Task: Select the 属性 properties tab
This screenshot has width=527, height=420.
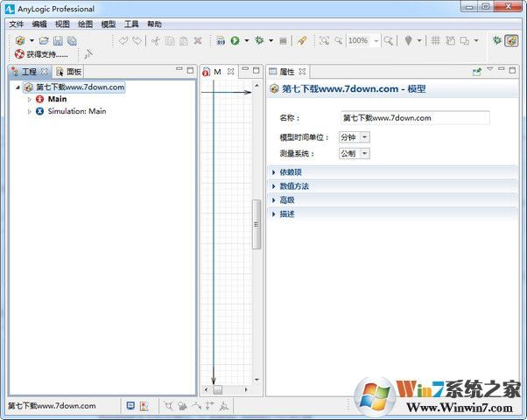Action: point(287,72)
